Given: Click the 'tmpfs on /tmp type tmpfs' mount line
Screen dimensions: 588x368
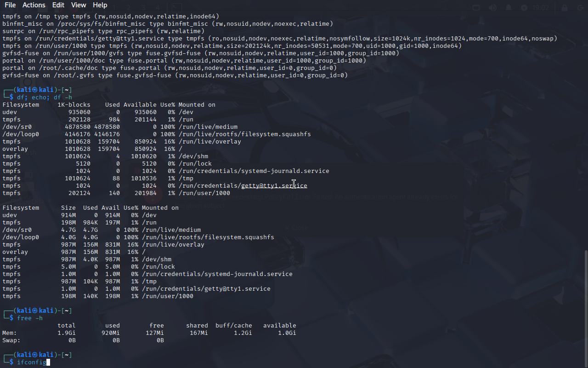Looking at the screenshot, I should coord(111,17).
